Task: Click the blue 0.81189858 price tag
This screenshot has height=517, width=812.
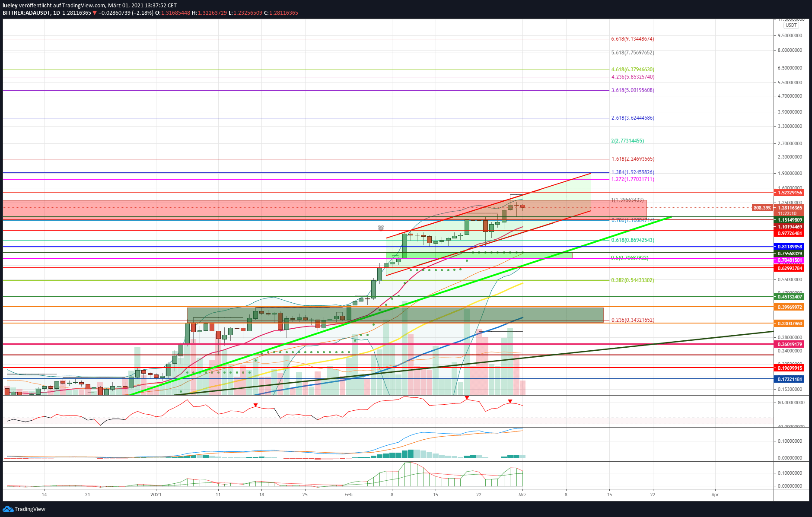Action: (790, 247)
